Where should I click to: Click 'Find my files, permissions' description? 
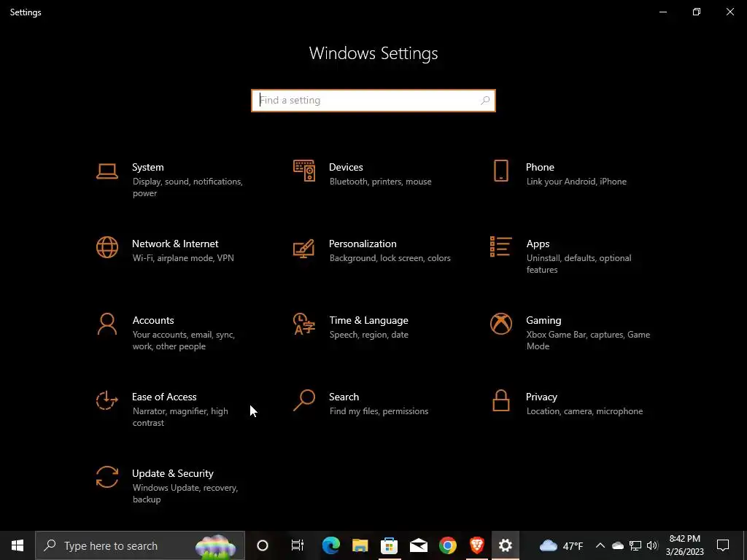[x=379, y=411]
